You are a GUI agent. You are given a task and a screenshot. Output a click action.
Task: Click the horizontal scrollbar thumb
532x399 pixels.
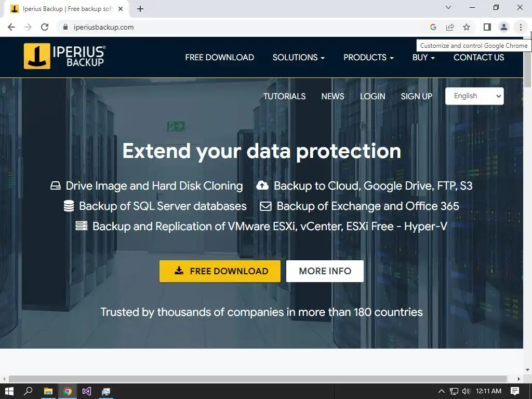click(258, 379)
